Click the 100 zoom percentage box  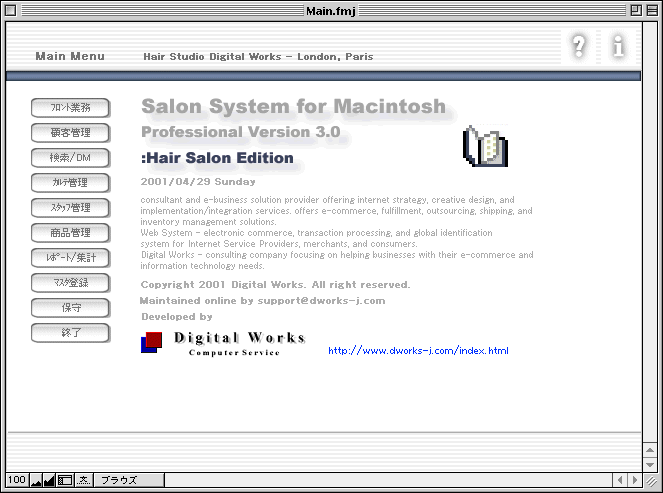coord(17,480)
